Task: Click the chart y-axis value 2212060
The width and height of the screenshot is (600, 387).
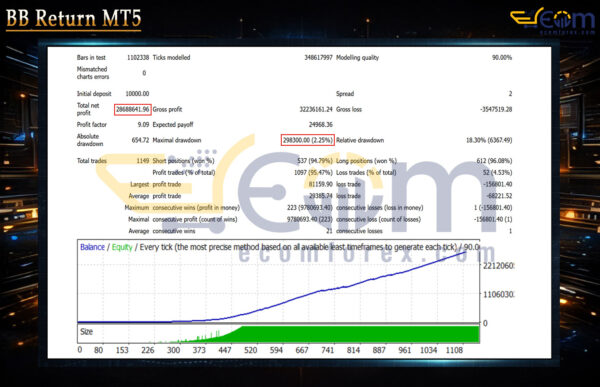Action: 499,266
